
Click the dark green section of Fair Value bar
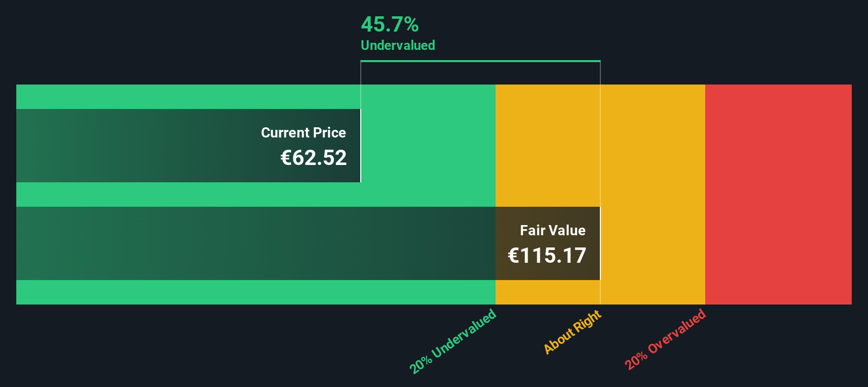tap(254, 243)
